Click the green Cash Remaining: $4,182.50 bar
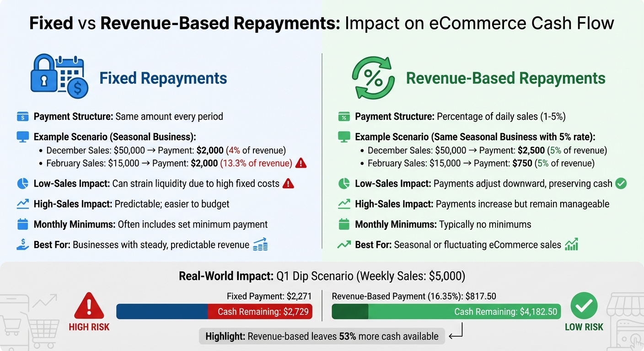Screen dimensions: 644x351 pyautogui.click(x=464, y=312)
